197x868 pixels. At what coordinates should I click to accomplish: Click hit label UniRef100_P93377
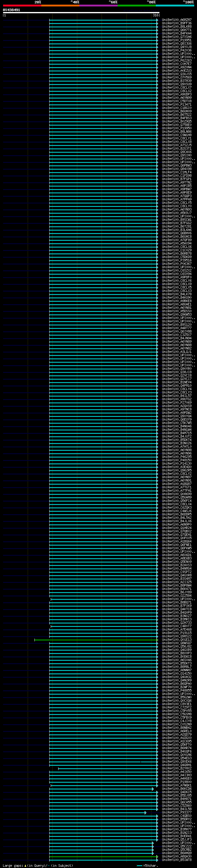[176, 812]
